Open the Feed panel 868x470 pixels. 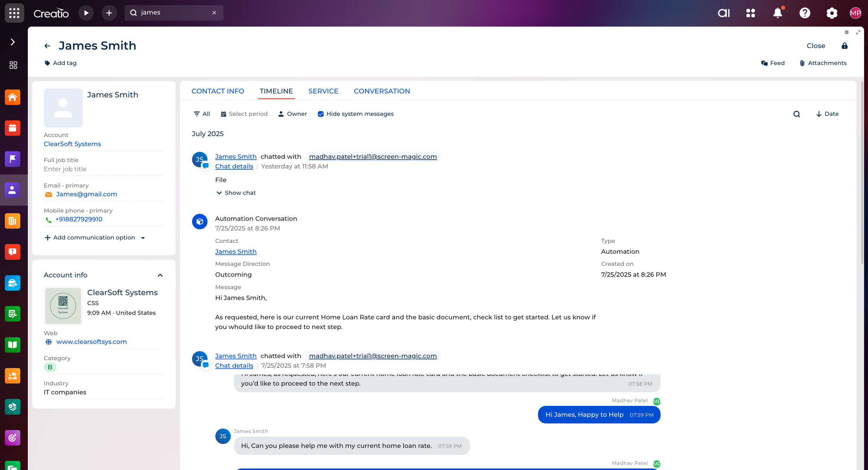coord(773,63)
